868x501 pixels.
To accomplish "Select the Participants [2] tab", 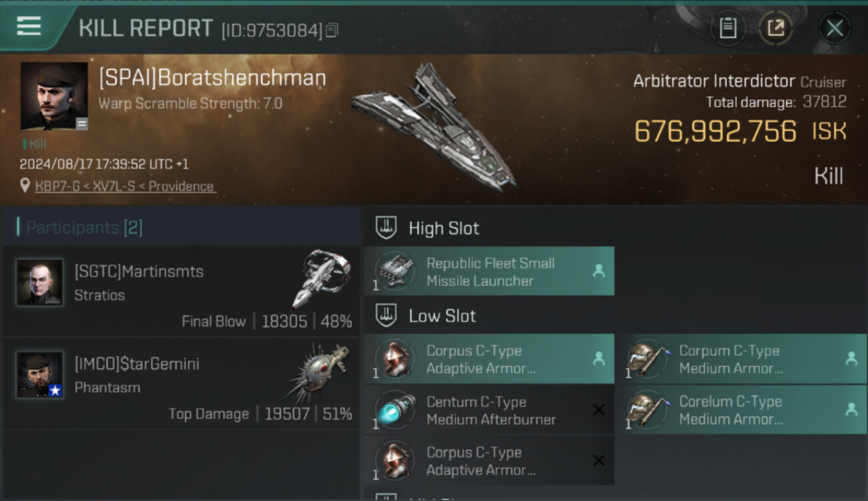I will pos(84,228).
